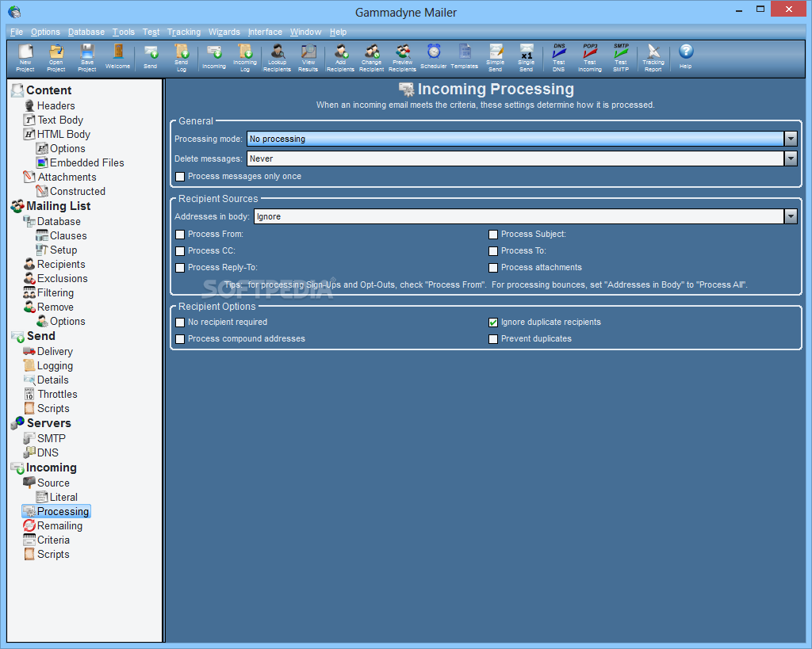Viewport: 812px width, 649px height.
Task: Run the Test SMTP tool
Action: [621, 57]
